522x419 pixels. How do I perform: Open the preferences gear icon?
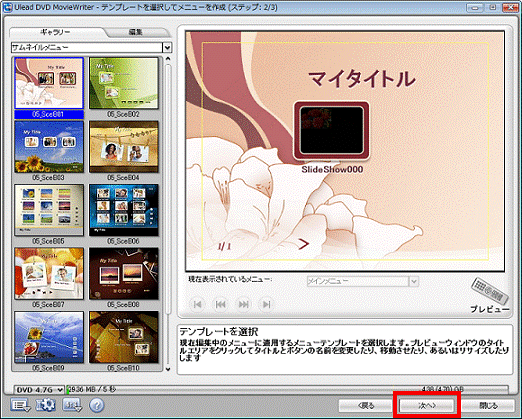point(46,405)
